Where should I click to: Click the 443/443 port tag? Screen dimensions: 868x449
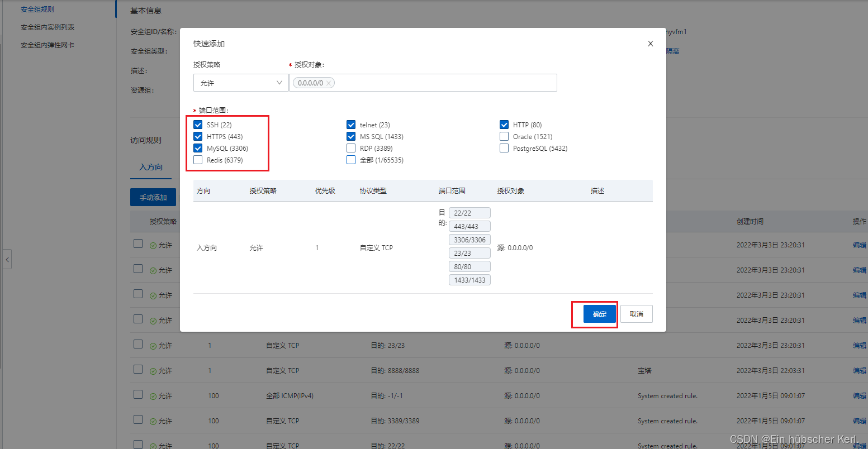(x=469, y=226)
